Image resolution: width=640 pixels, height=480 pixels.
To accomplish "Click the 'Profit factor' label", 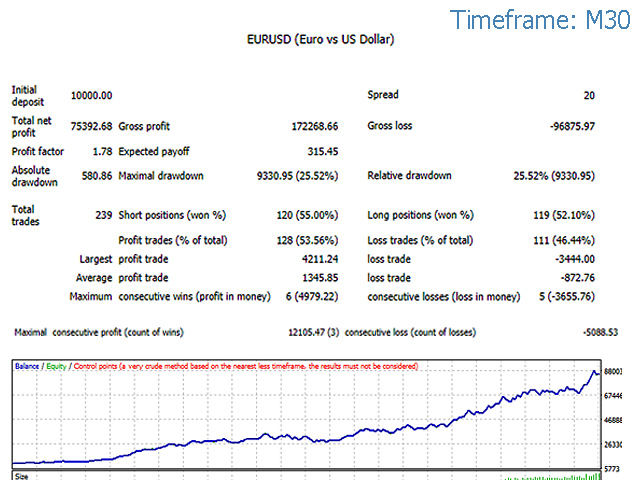I will 38,152.
